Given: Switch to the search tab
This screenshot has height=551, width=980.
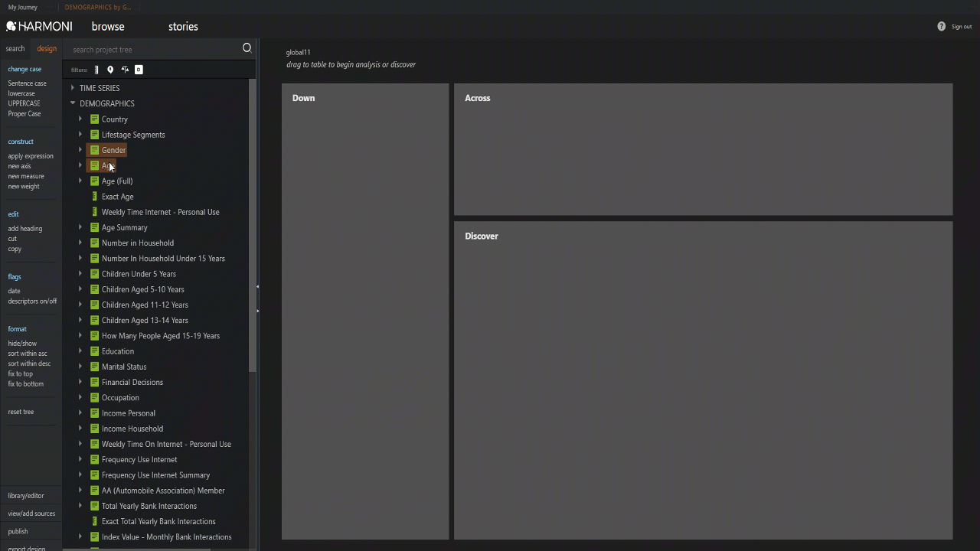Looking at the screenshot, I should tap(15, 48).
